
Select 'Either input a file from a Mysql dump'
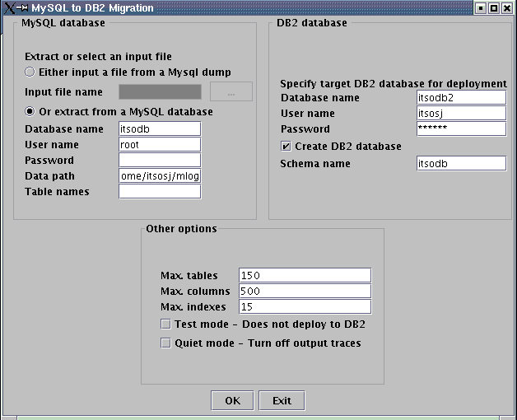tap(30, 72)
